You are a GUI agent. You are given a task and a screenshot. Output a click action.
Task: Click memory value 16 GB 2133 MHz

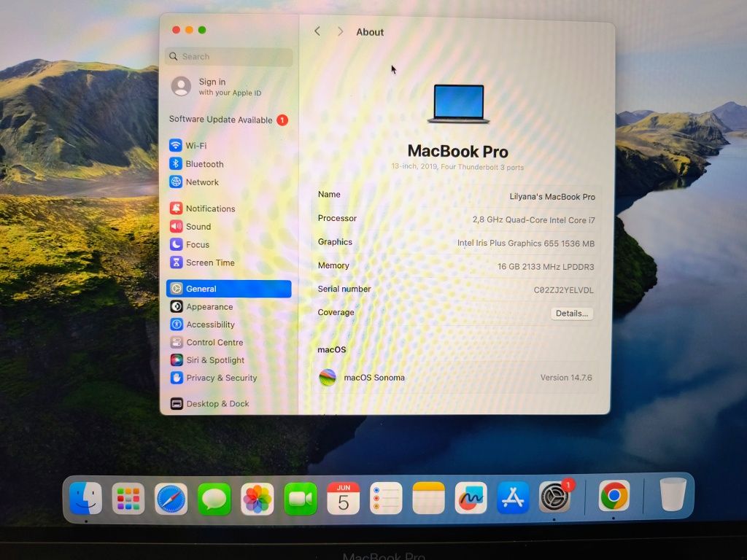546,267
